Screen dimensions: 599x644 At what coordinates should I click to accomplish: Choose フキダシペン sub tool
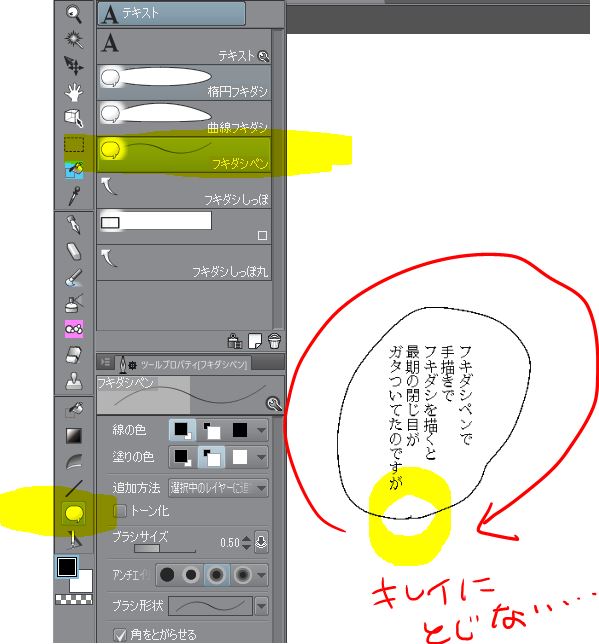coord(184,154)
